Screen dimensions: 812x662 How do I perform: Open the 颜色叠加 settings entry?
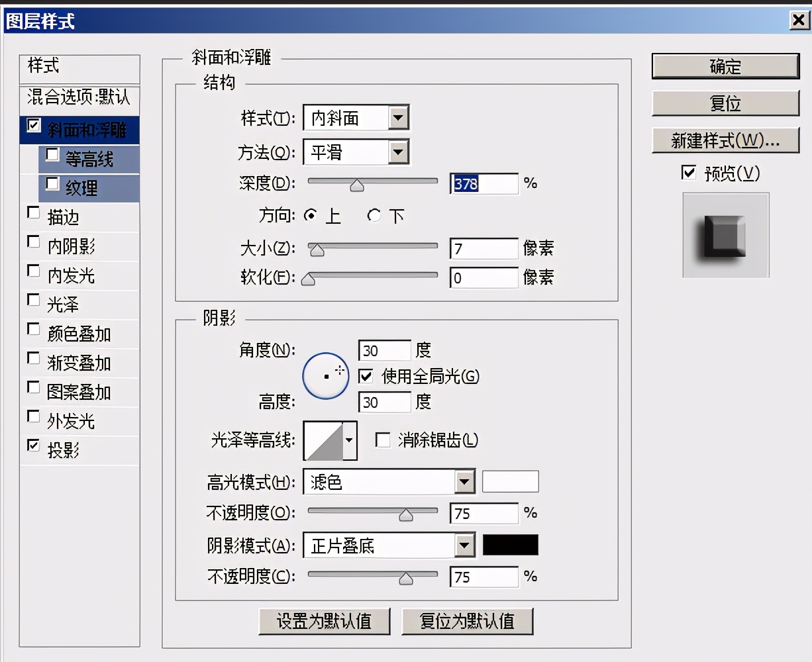pos(79,334)
